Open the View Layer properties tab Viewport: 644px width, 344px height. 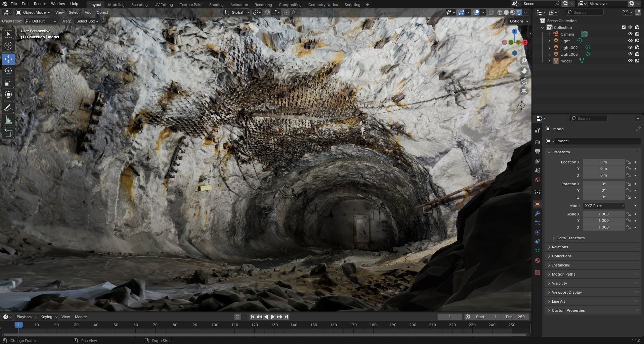[x=538, y=161]
